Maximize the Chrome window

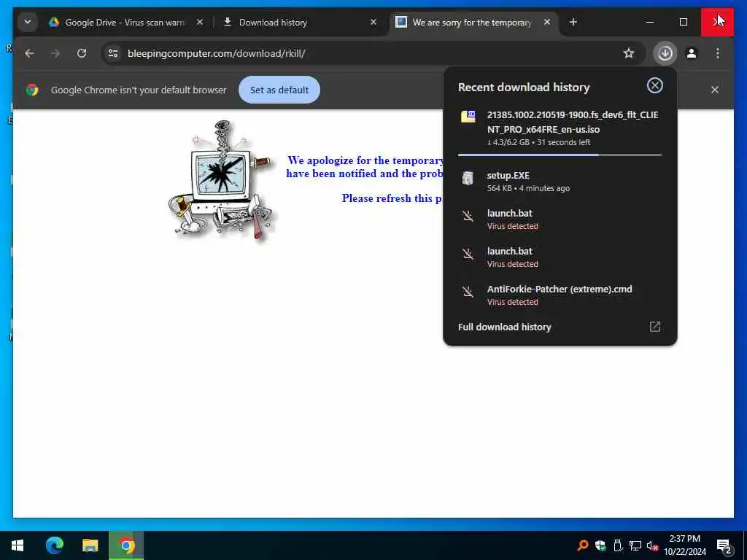pyautogui.click(x=683, y=22)
